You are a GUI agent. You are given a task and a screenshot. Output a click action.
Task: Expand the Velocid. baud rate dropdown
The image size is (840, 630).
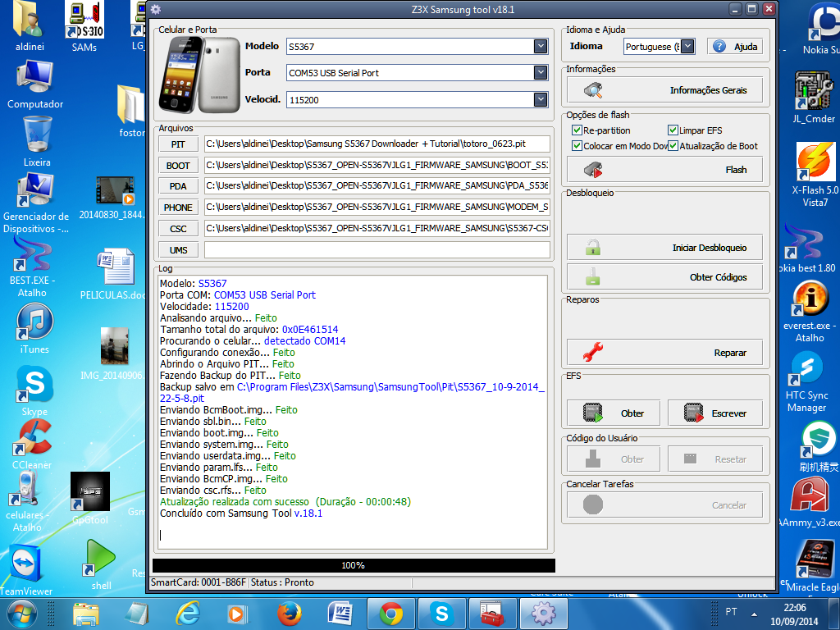pos(541,99)
